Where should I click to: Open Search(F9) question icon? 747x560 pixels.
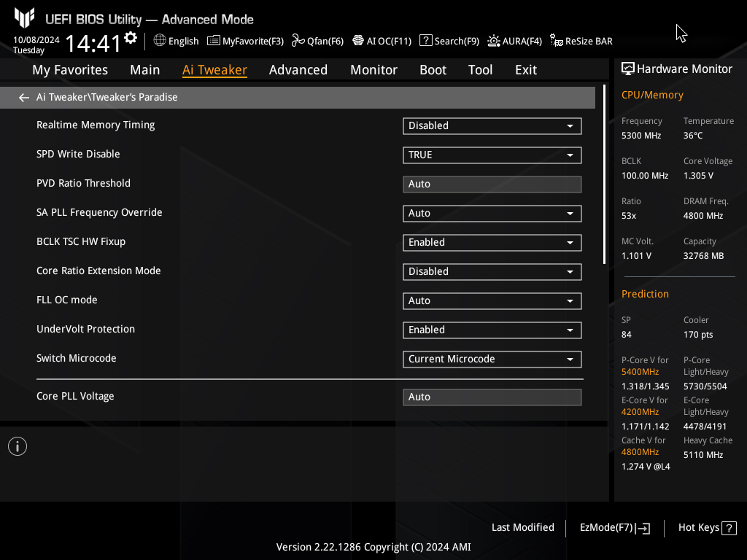[x=425, y=41]
